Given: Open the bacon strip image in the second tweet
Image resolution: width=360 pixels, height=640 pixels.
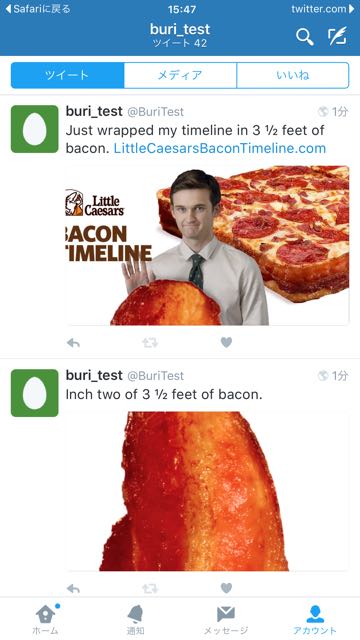Looking at the screenshot, I should coord(207,491).
